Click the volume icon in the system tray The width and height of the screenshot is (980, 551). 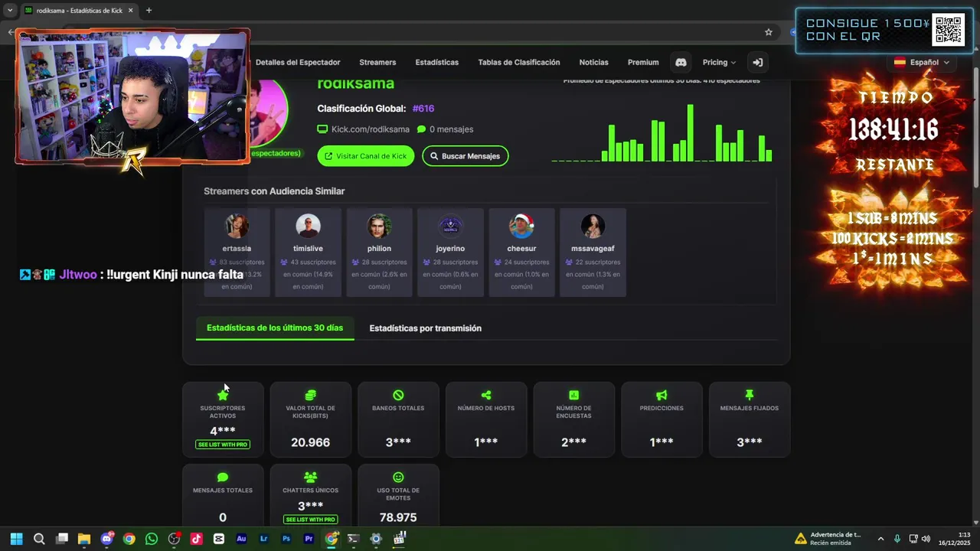[x=926, y=539]
